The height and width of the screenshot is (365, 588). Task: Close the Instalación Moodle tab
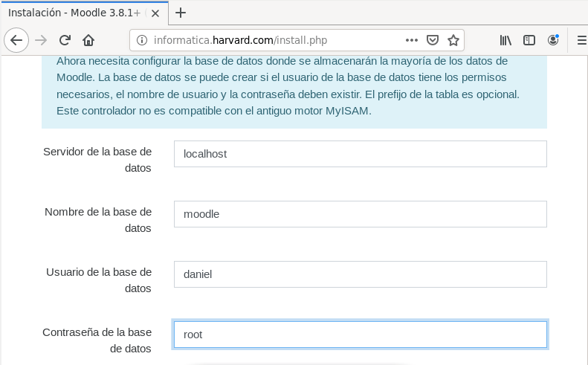155,13
